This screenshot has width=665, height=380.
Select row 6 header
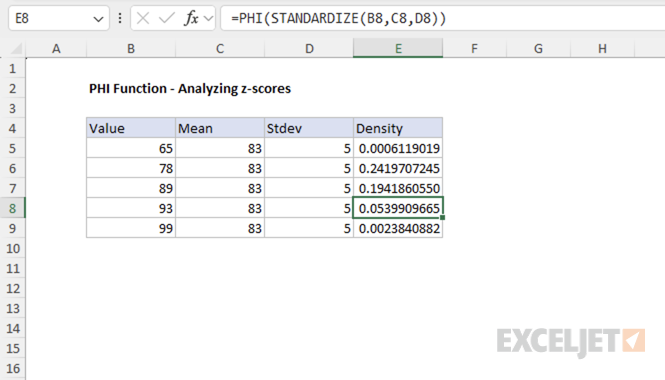click(12, 168)
